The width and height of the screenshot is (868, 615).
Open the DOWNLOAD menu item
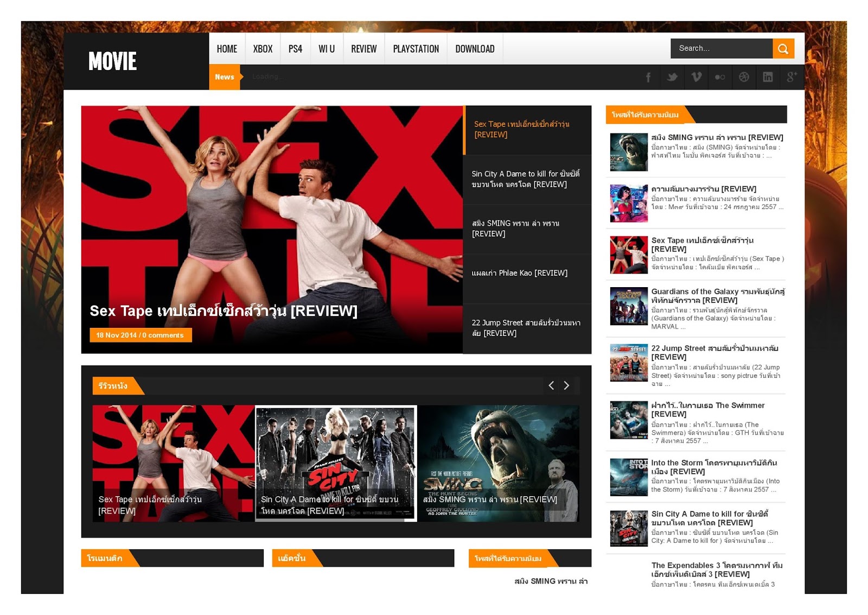(x=475, y=49)
